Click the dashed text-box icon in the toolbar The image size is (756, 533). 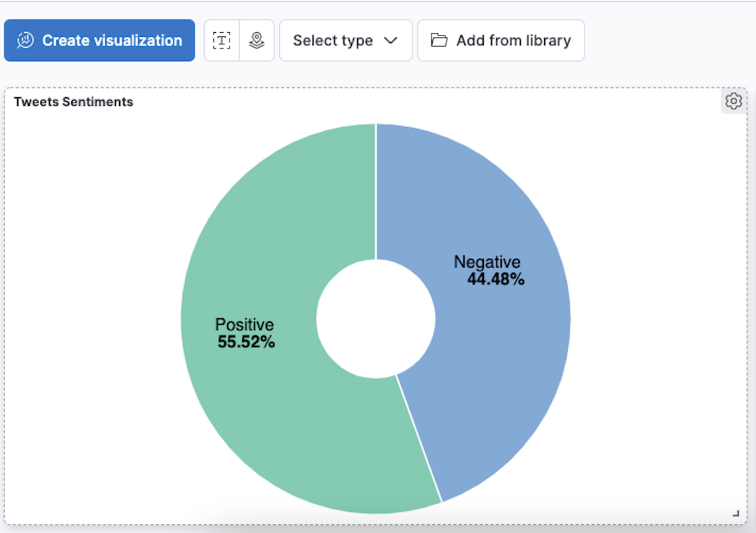point(222,40)
